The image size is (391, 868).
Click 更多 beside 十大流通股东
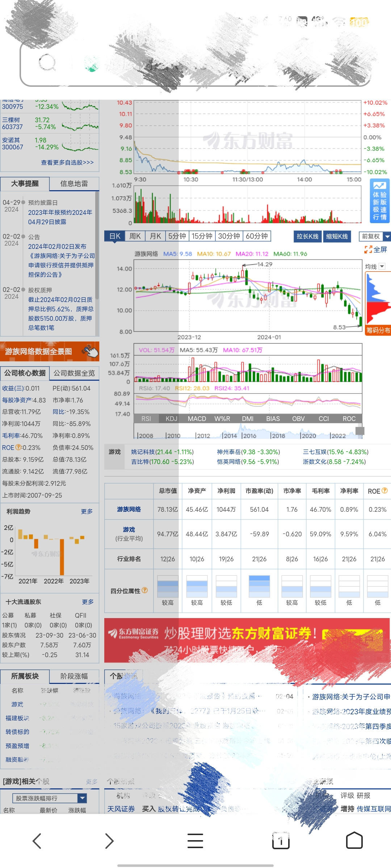[88, 601]
